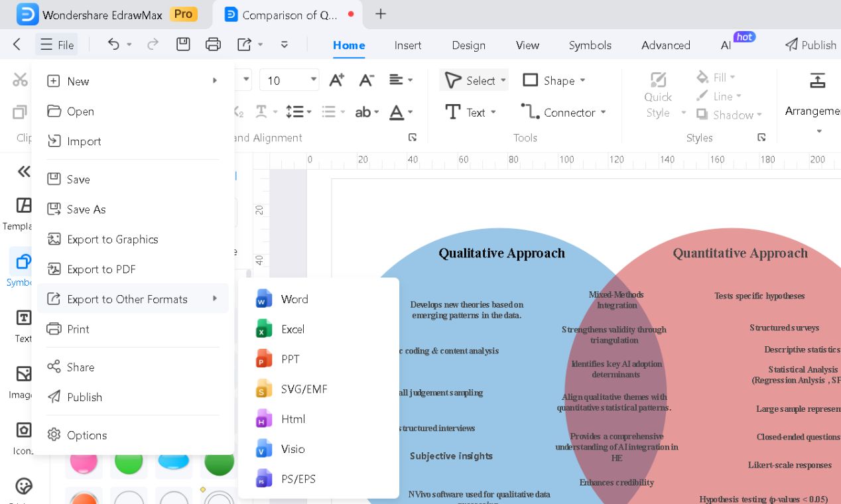The width and height of the screenshot is (841, 504).
Task: Switch to the Design tab
Action: tap(469, 45)
